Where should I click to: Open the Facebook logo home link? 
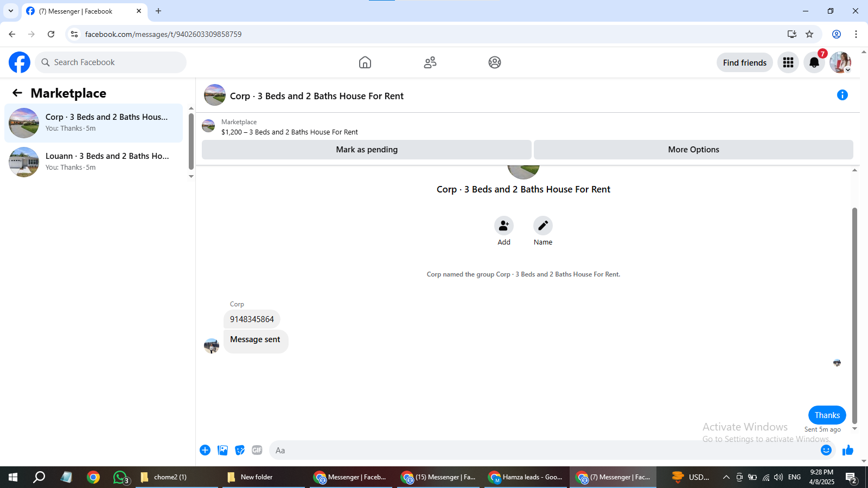point(20,62)
